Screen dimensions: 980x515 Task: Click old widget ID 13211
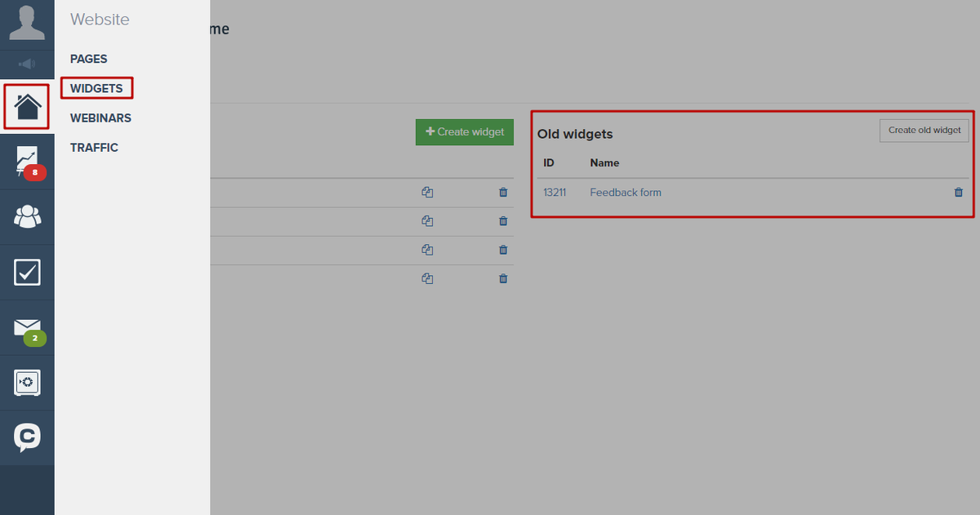(x=555, y=193)
